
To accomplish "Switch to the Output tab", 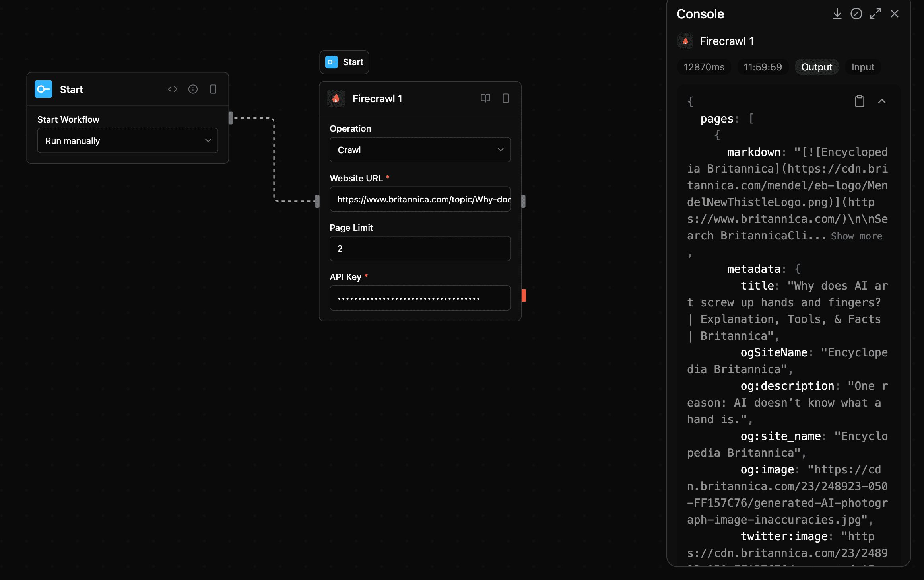I will 817,67.
